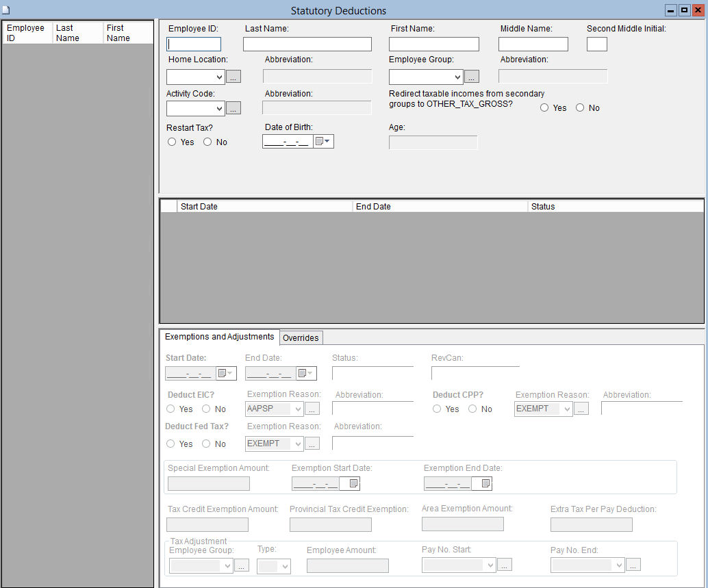Click the Last Name column header in employee list
This screenshot has width=708, height=588.
(77, 33)
